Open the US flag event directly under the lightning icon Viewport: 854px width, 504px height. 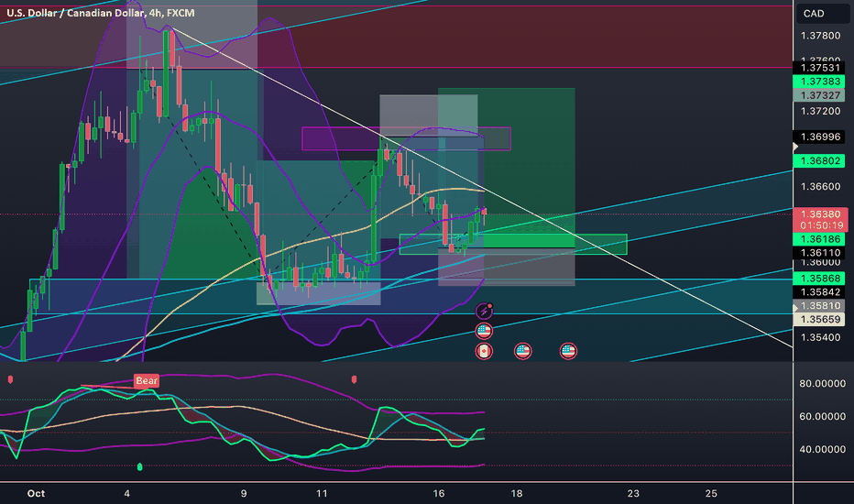[x=484, y=331]
